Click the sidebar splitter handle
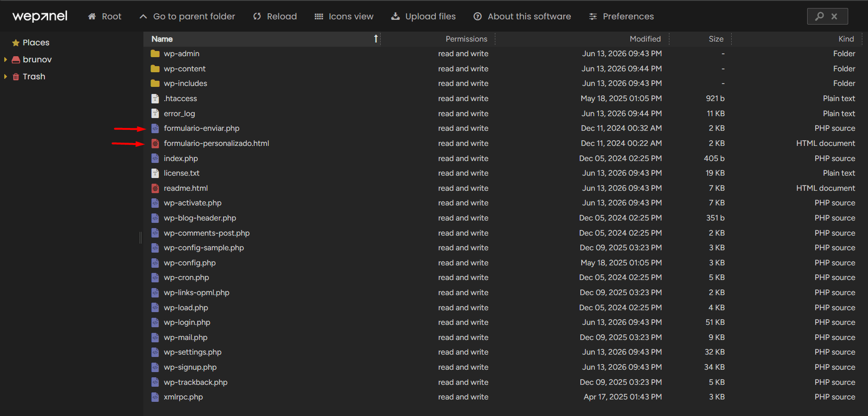The image size is (868, 416). click(x=141, y=238)
